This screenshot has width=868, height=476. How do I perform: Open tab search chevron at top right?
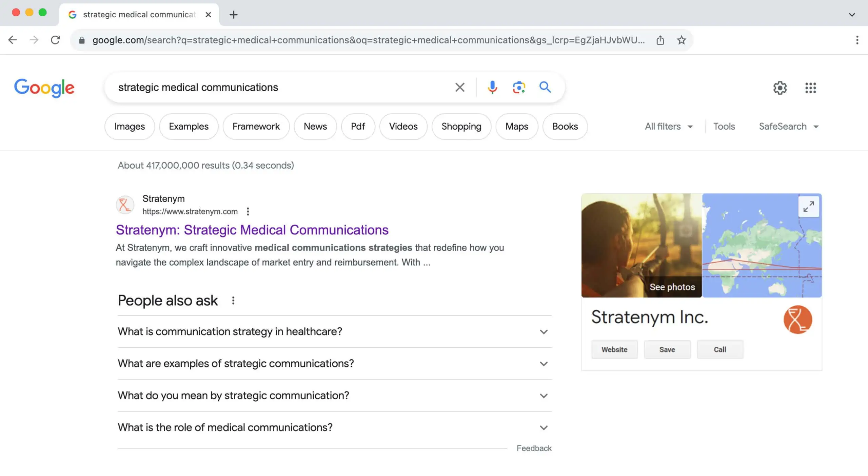852,15
